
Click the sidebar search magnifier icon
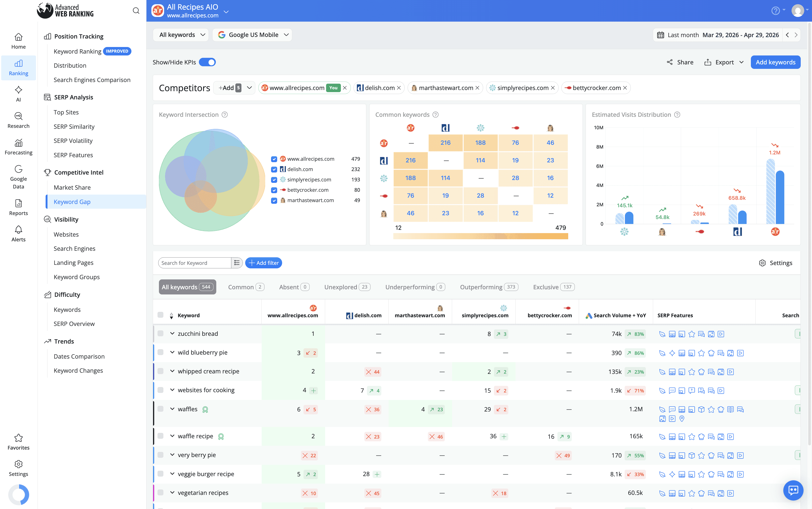tap(136, 11)
